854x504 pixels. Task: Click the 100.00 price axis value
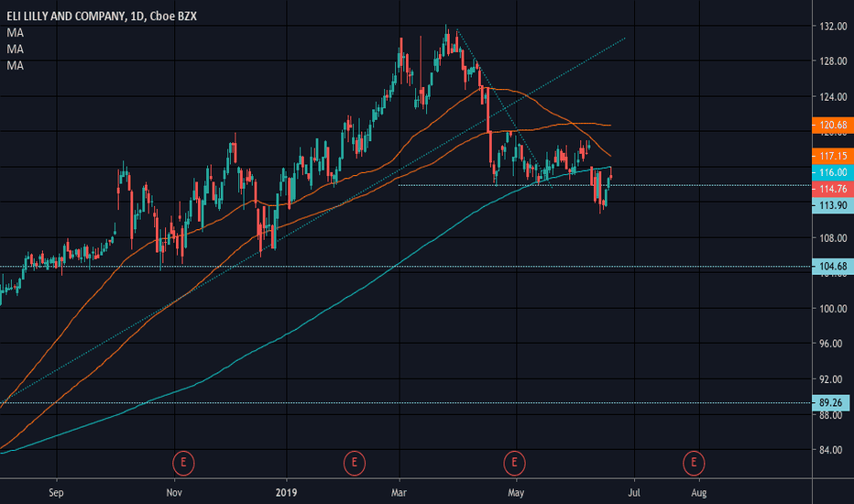833,309
